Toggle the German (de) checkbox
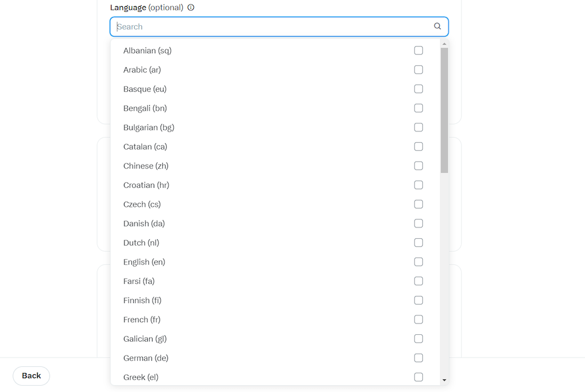585x392 pixels. (x=418, y=358)
